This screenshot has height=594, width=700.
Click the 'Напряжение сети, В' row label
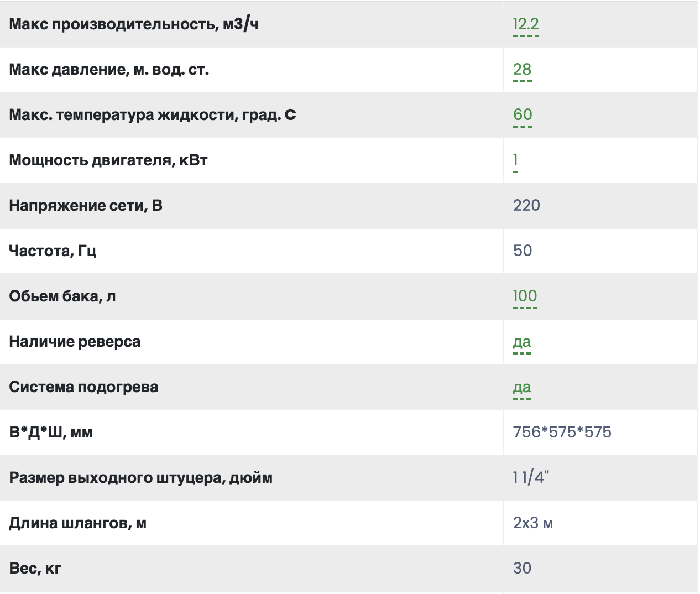[x=86, y=206]
